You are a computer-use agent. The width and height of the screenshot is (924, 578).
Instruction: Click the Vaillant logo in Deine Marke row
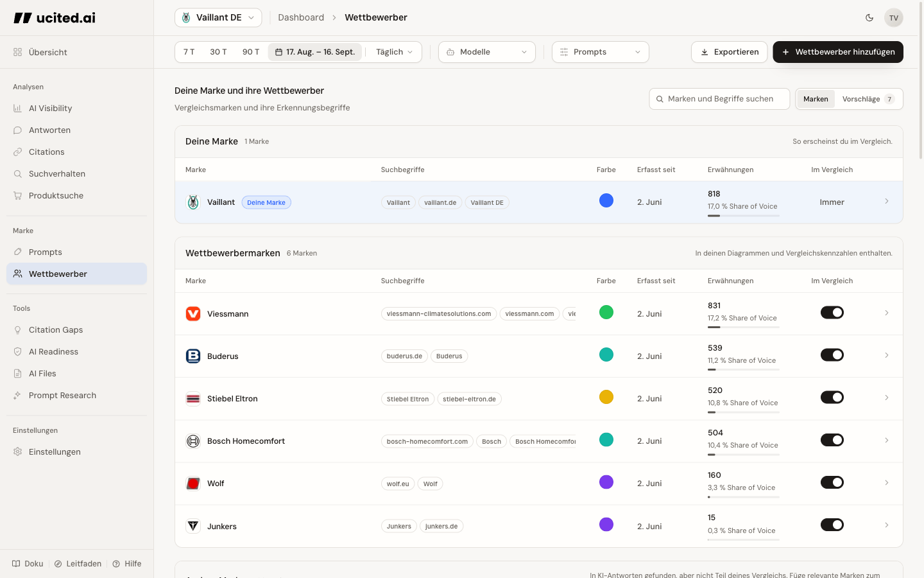193,202
